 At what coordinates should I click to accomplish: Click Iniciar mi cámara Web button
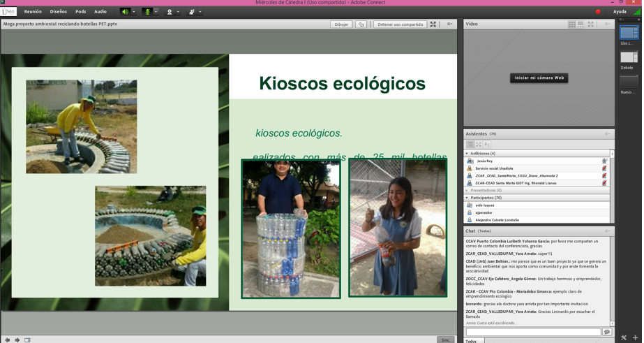pyautogui.click(x=539, y=78)
